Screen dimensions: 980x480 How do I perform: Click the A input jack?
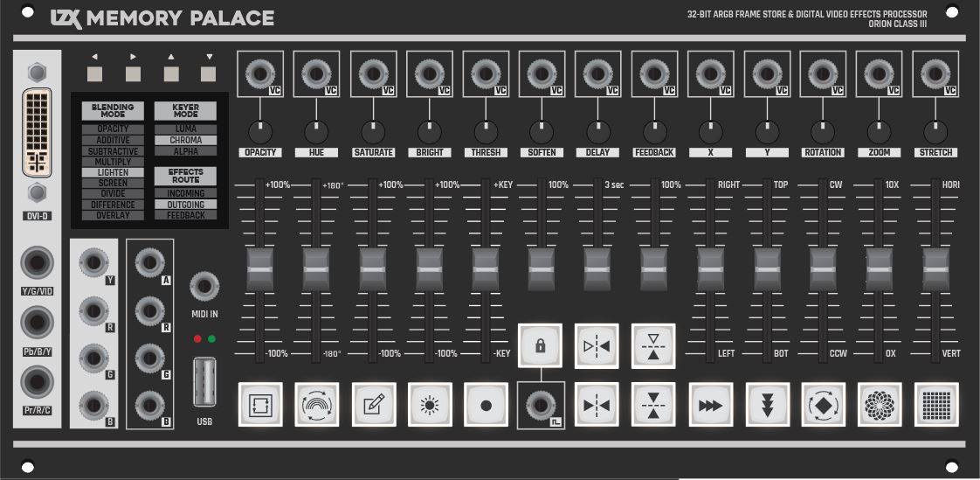(150, 262)
